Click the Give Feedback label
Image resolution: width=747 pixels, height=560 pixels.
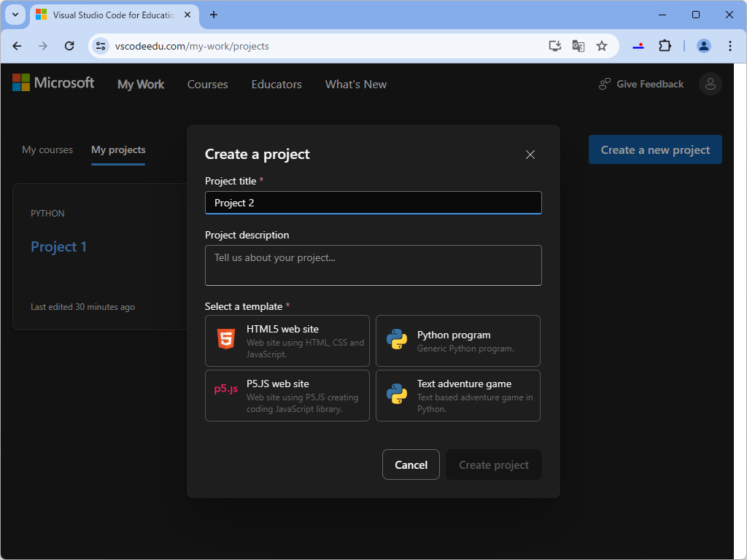[650, 85]
